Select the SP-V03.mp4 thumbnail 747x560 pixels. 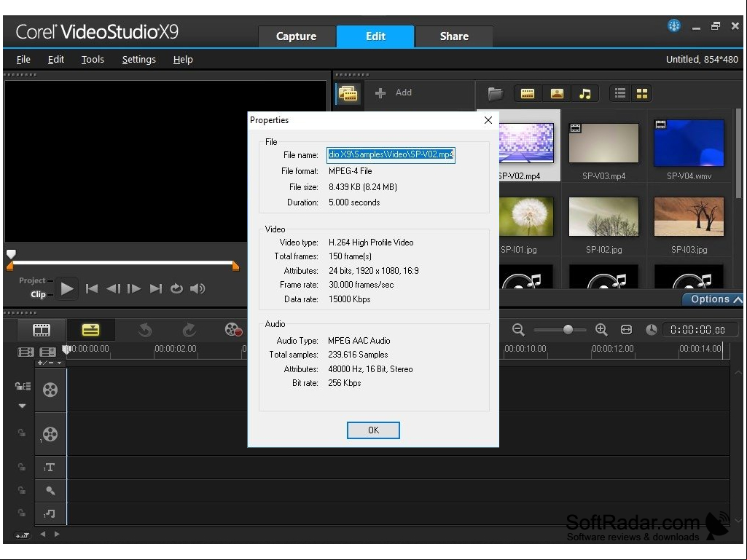point(603,143)
